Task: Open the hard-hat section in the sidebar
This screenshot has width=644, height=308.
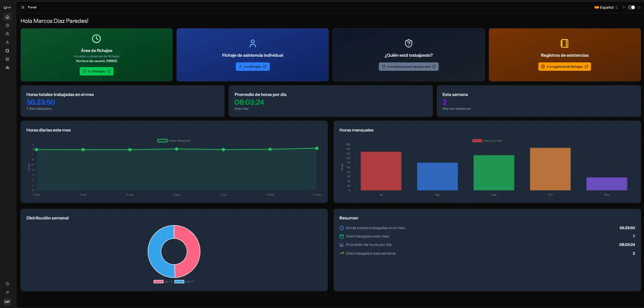Action: (7, 67)
